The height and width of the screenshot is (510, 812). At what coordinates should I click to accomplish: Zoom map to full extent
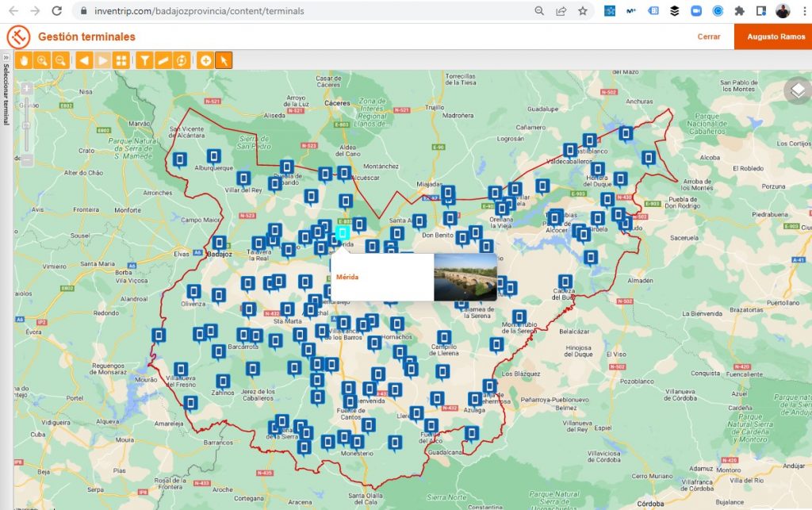tap(121, 60)
